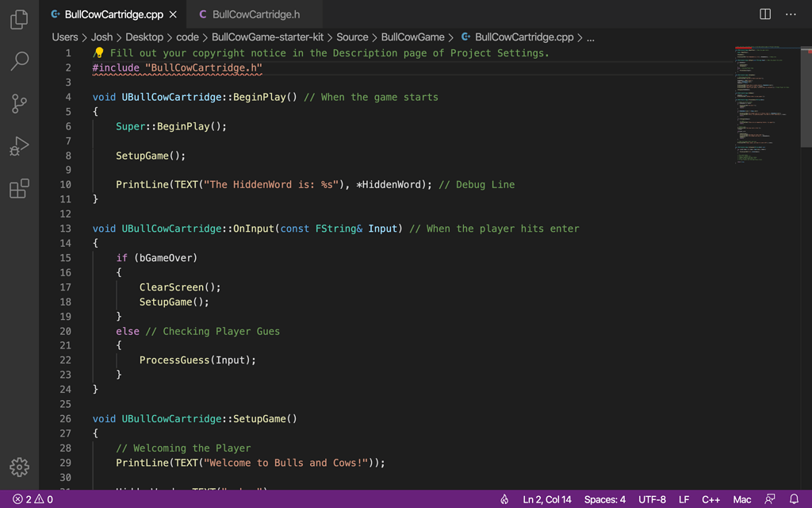Open the Search view icon
Image resolution: width=812 pixels, height=508 pixels.
click(19, 61)
